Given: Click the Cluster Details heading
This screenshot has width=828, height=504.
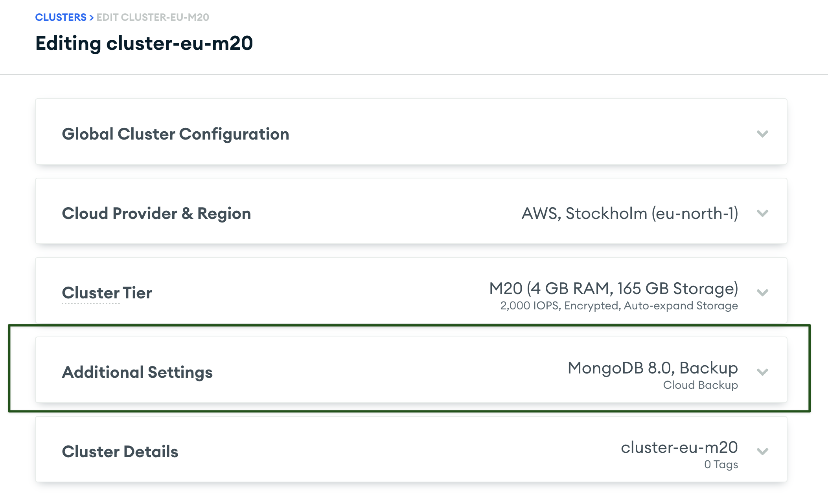Looking at the screenshot, I should (x=120, y=452).
